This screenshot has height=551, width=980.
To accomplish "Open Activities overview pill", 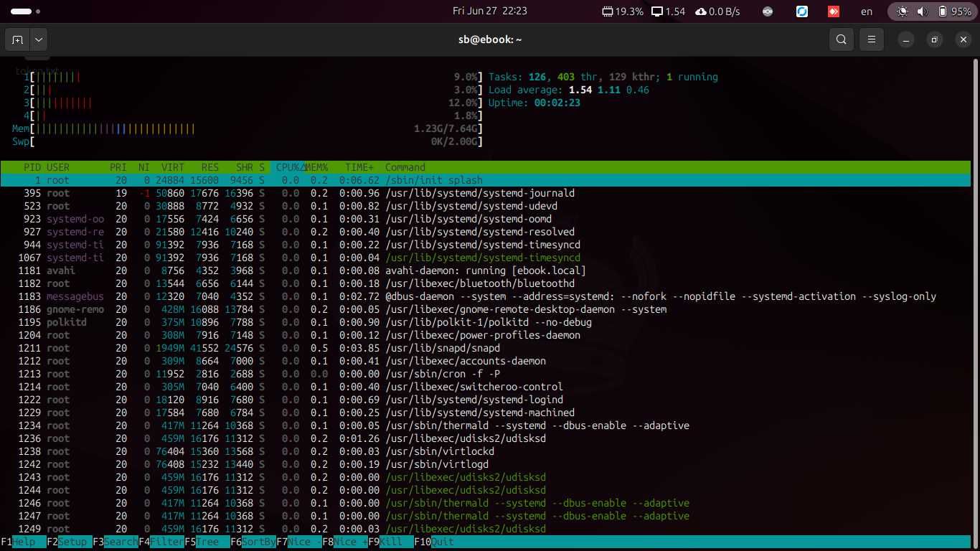I will (26, 11).
